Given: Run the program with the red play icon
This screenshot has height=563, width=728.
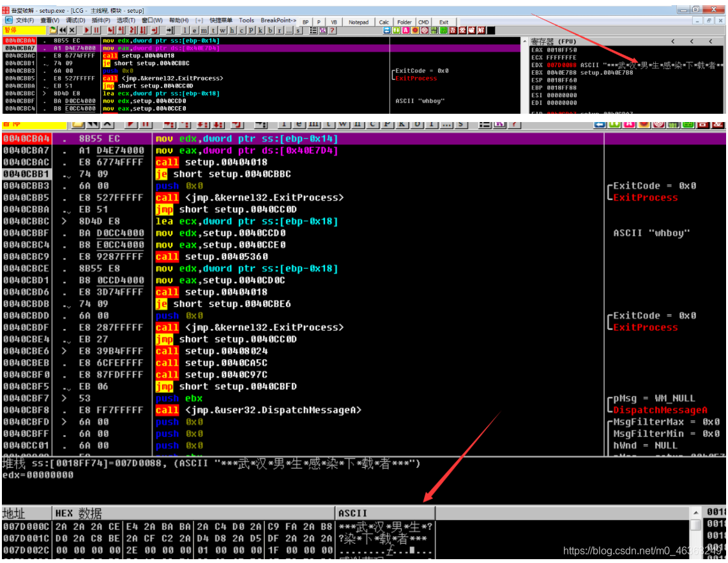Looking at the screenshot, I should point(86,30).
